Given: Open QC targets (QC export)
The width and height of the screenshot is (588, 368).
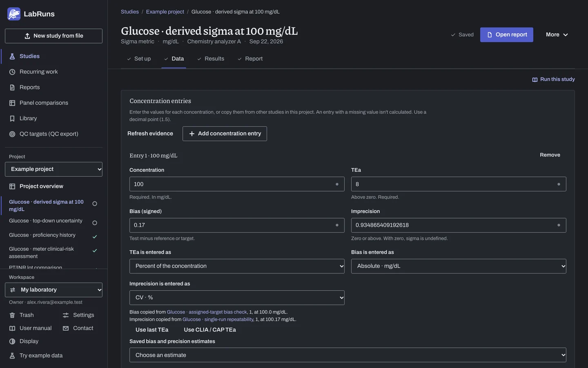Looking at the screenshot, I should (53, 134).
